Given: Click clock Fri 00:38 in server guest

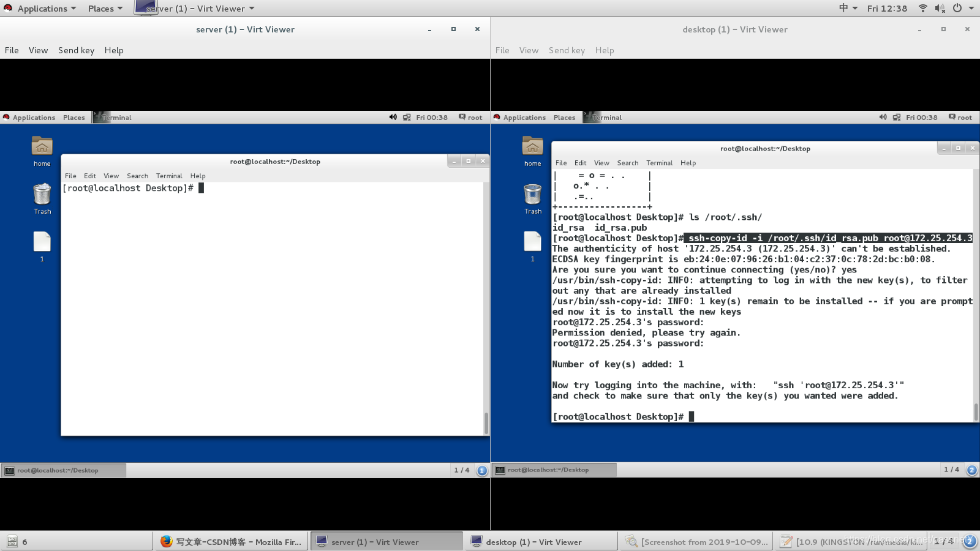Looking at the screenshot, I should [x=432, y=117].
